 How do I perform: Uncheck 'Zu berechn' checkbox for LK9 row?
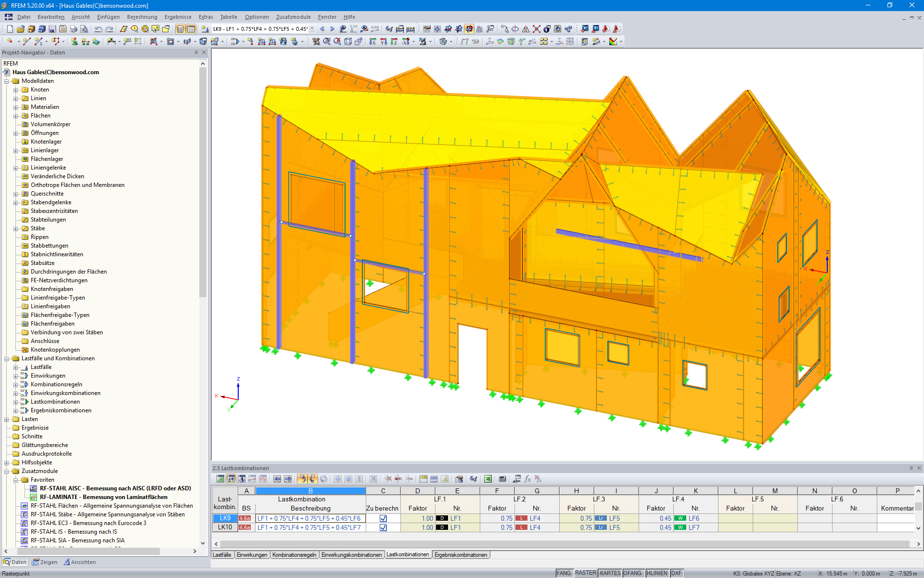tap(383, 519)
